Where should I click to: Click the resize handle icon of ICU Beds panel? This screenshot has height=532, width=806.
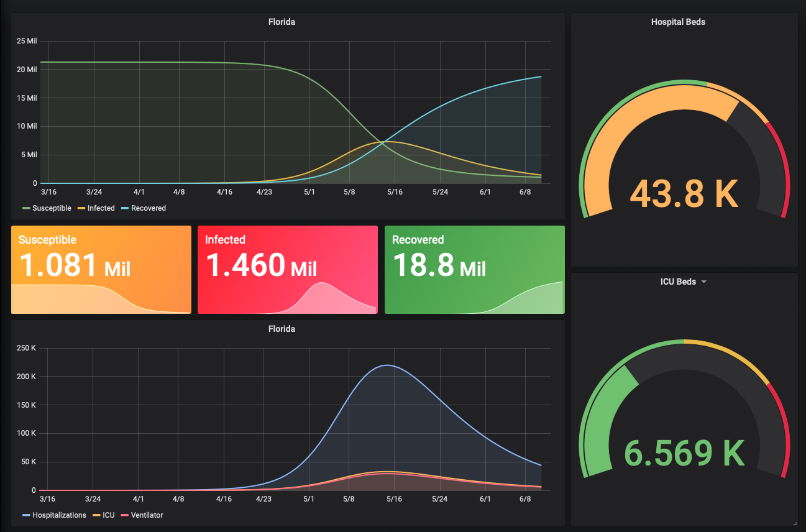[x=794, y=523]
